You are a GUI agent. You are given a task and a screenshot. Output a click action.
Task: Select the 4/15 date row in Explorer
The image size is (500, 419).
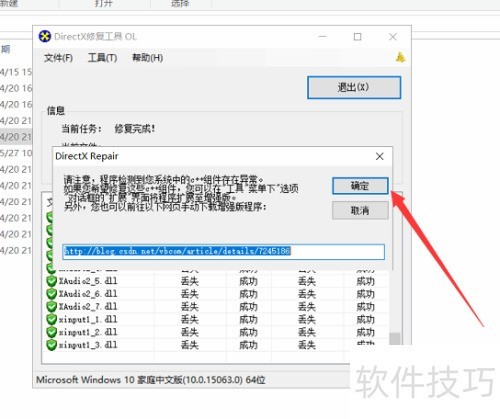coord(16,72)
